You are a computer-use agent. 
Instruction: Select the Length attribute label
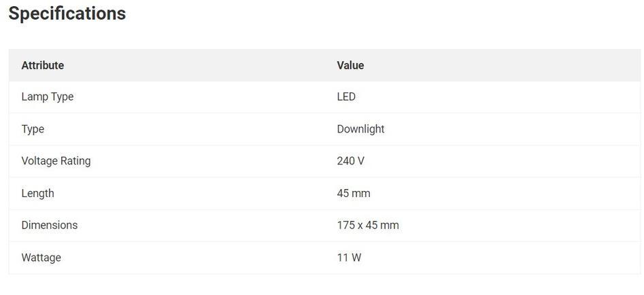point(37,193)
